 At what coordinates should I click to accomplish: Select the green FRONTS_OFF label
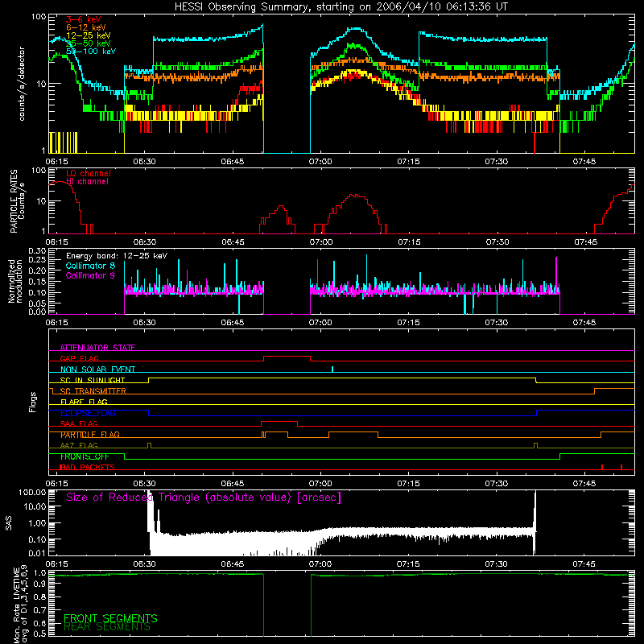(x=85, y=456)
